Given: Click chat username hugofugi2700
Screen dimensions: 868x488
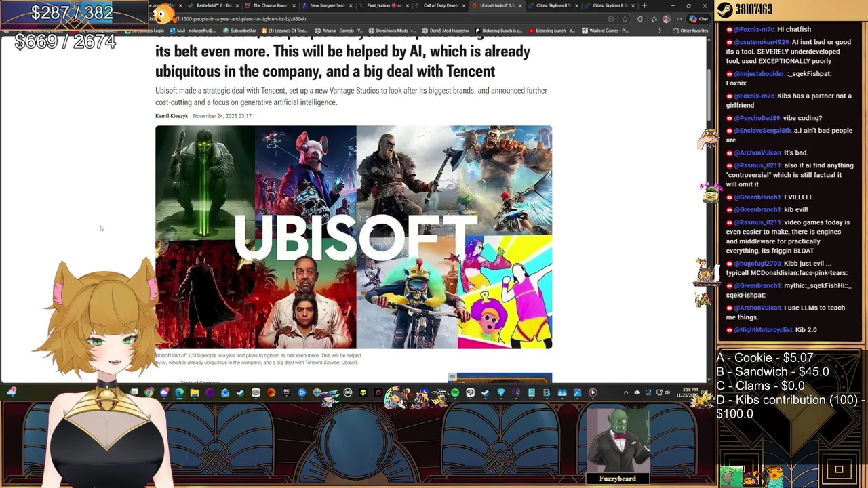Looking at the screenshot, I should [x=757, y=264].
